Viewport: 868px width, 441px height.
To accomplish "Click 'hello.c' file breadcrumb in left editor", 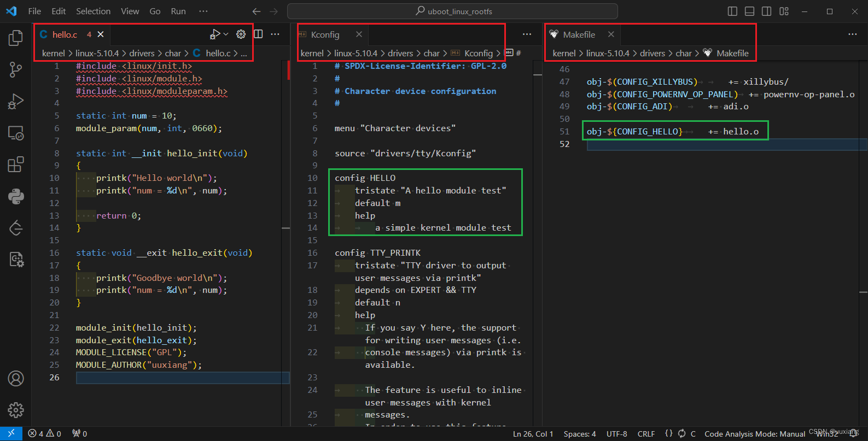I will (x=218, y=53).
